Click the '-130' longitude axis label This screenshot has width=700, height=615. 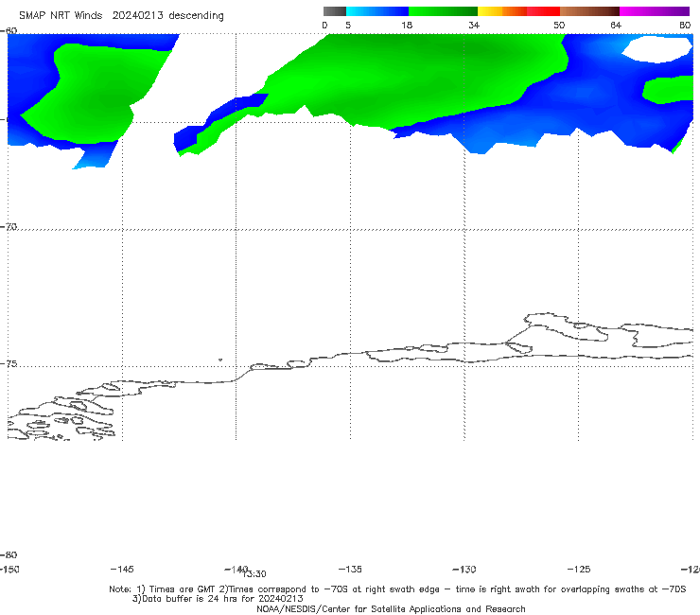click(x=464, y=569)
